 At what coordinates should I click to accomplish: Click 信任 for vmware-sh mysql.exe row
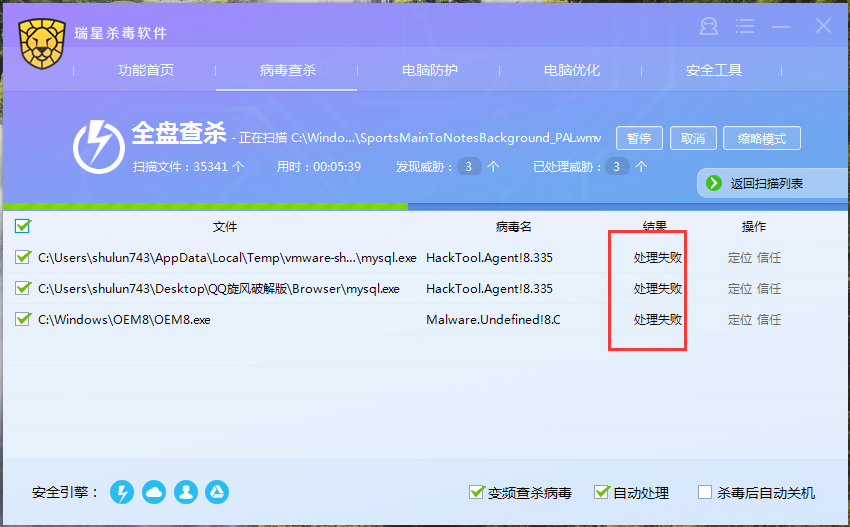click(769, 258)
